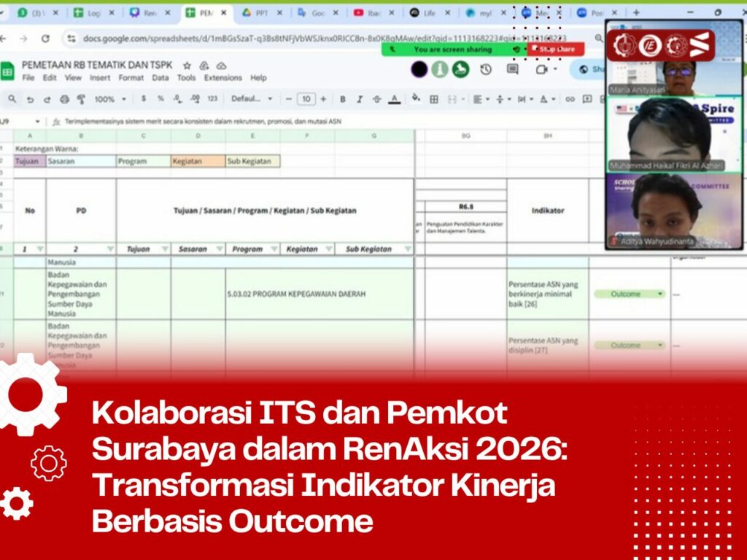Open the 123 number formats menu
The width and height of the screenshot is (747, 560).
tap(212, 99)
